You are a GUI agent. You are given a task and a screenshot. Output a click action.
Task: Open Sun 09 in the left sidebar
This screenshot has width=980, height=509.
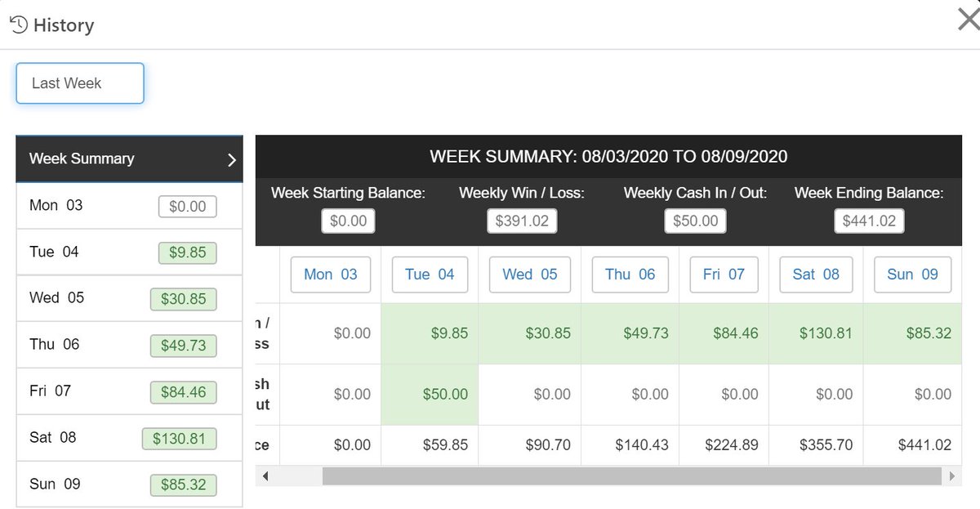pos(129,484)
